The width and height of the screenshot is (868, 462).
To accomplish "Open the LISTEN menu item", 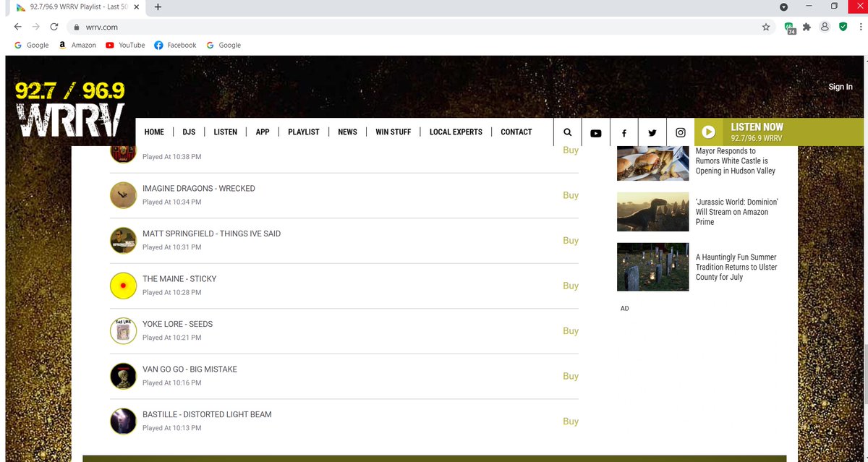I will pos(226,132).
